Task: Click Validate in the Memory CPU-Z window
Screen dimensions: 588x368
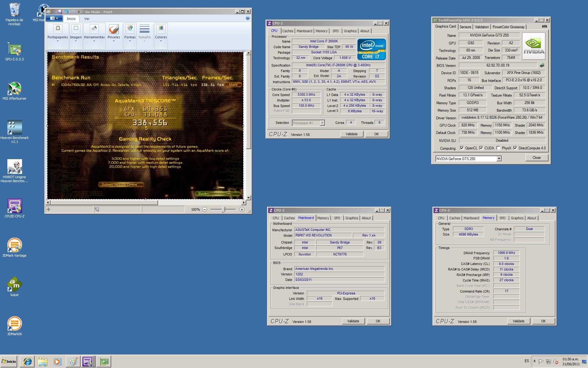Action: [518, 321]
